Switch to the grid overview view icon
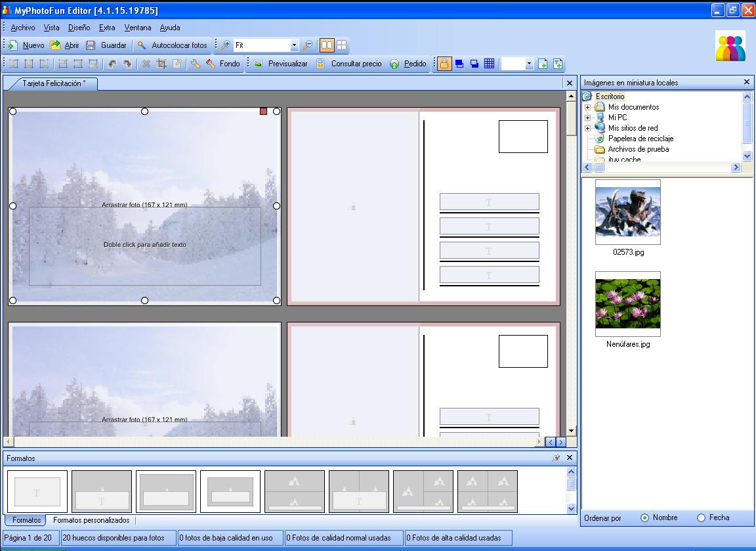Screen dimensions: 756x551 [x=342, y=45]
